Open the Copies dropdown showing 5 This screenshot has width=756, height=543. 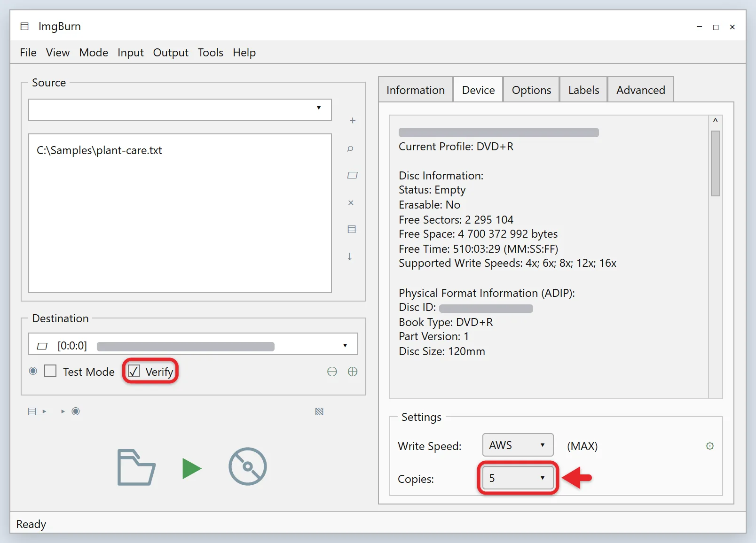point(518,478)
